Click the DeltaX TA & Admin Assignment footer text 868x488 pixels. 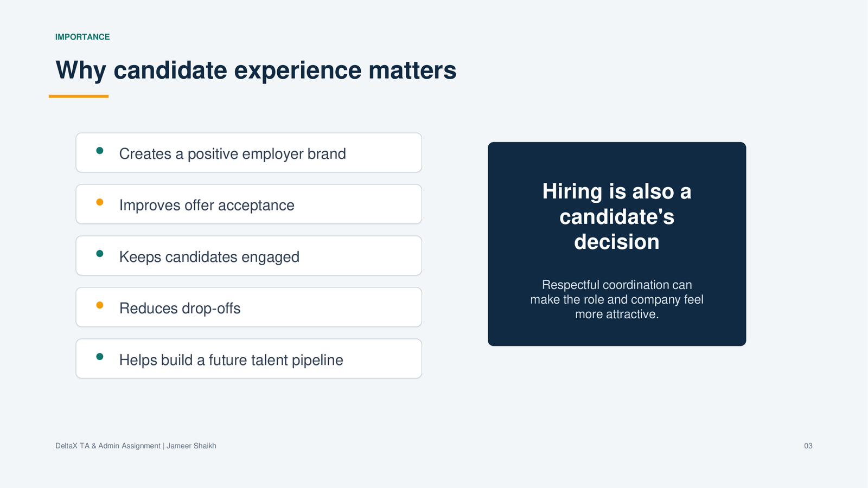pos(108,446)
